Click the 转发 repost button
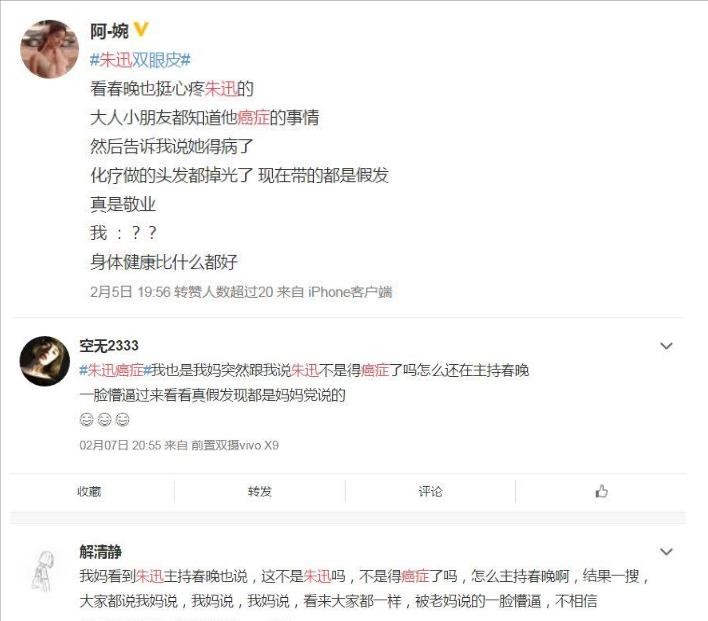The width and height of the screenshot is (708, 621). click(260, 491)
